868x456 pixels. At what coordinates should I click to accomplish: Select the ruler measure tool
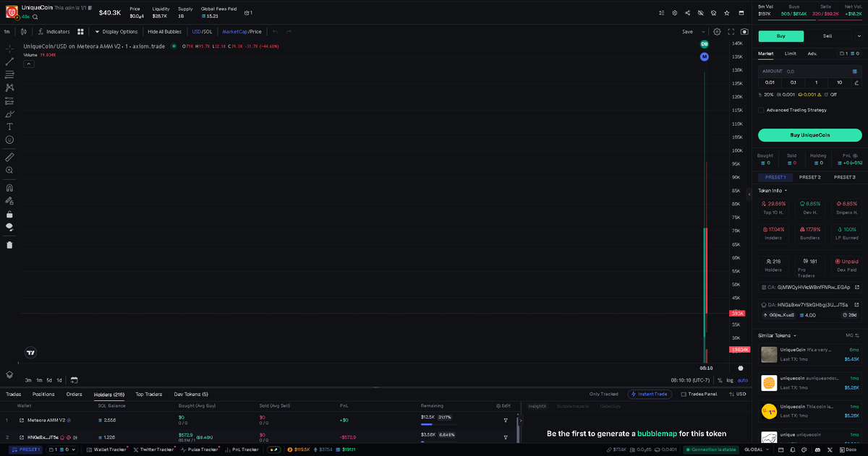9,157
